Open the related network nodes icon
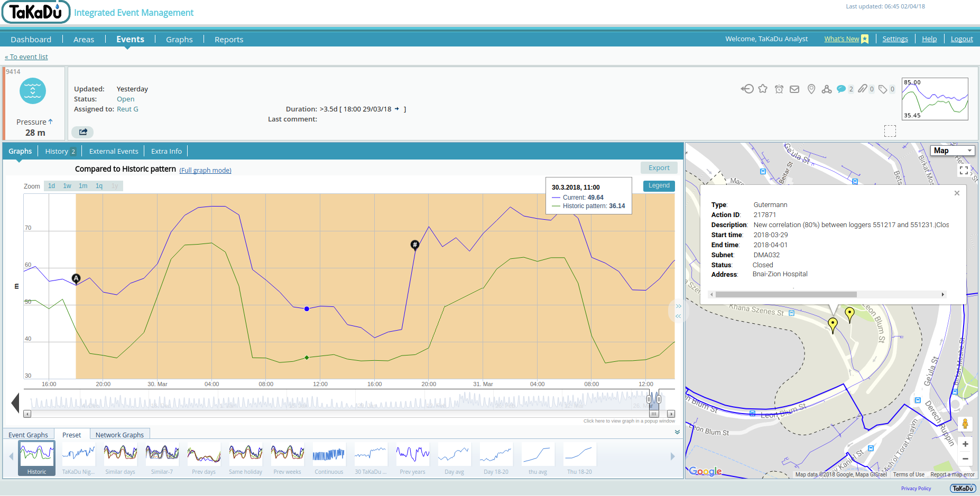Image resolution: width=980 pixels, height=496 pixels. [827, 89]
